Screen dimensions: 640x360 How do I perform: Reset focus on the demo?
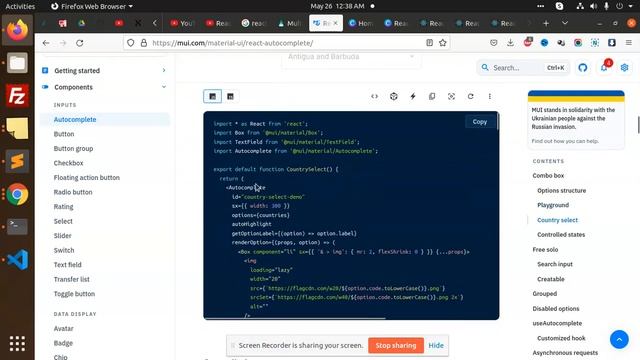click(451, 96)
